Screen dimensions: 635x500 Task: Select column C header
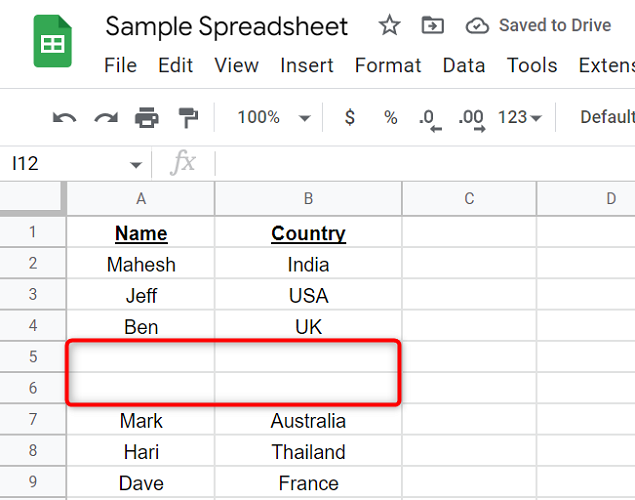469,199
